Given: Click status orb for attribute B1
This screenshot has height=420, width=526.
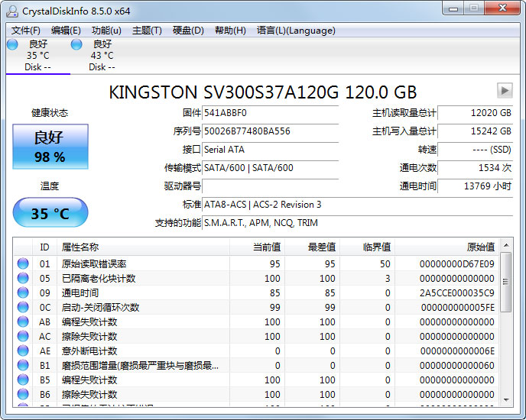Looking at the screenshot, I should (23, 365).
